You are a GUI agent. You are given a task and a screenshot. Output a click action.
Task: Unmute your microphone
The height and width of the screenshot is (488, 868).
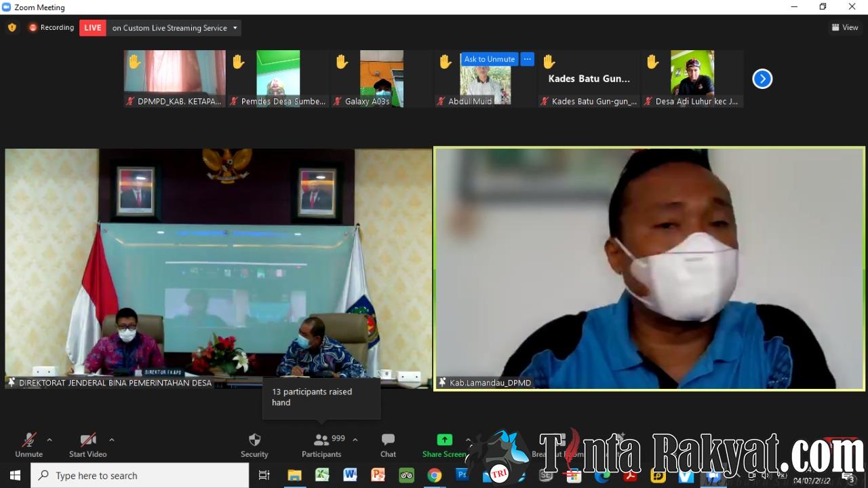(28, 445)
